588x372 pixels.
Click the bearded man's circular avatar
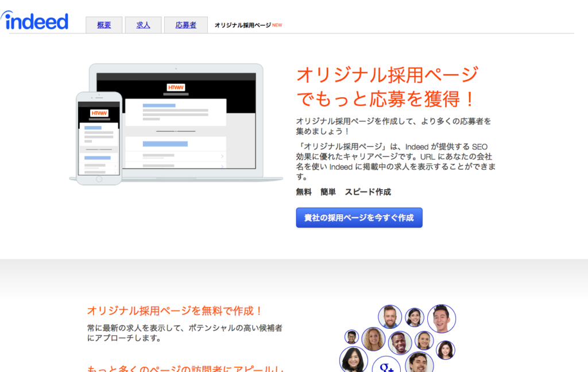tap(390, 317)
